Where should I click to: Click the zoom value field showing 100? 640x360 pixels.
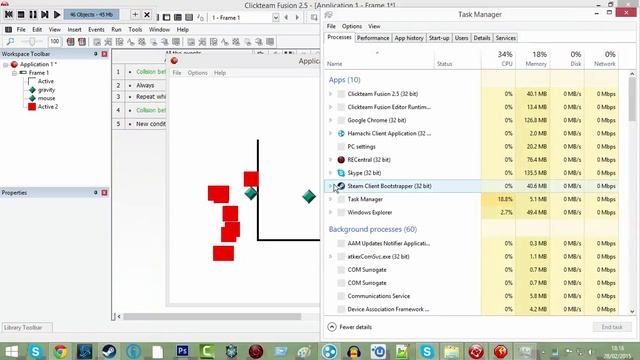[x=54, y=42]
